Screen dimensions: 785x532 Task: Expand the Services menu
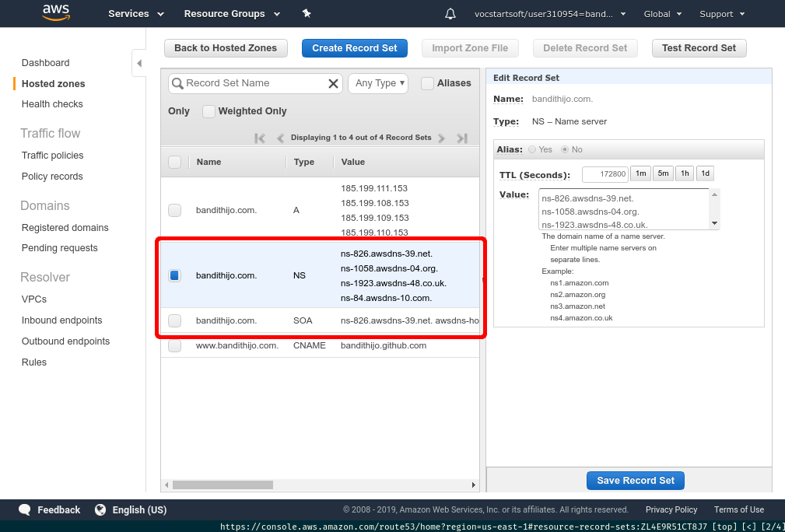point(136,14)
